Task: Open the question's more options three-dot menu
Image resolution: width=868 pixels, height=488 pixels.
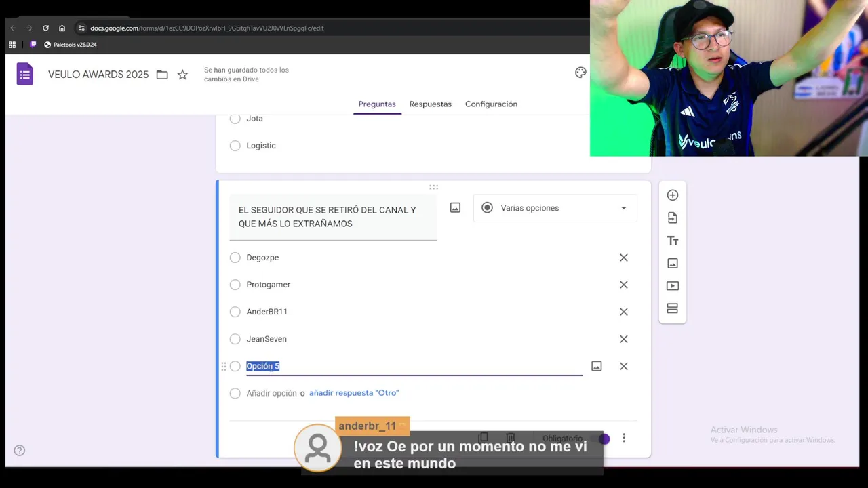Action: pos(624,439)
